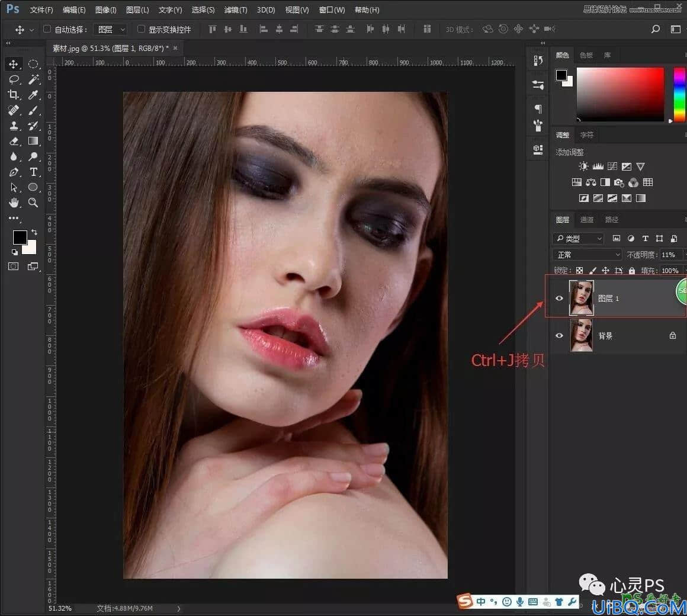Enable the 显示变换控件 checkbox
The width and height of the screenshot is (687, 616).
point(141,29)
